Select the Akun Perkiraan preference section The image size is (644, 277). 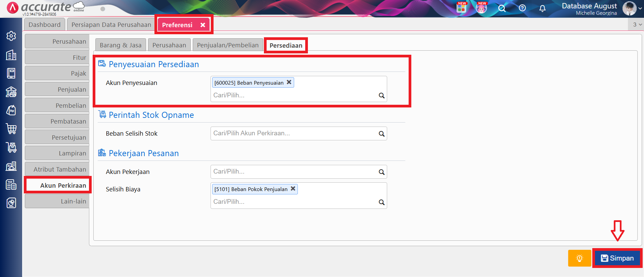tap(58, 185)
